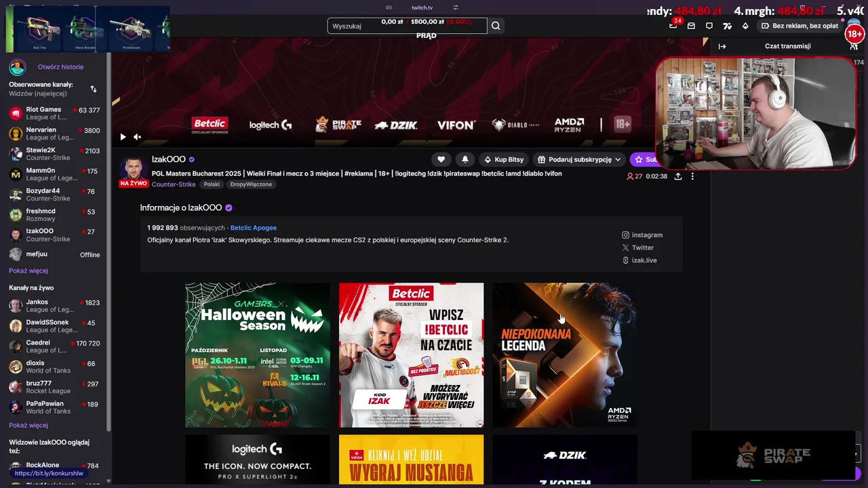Open Bozydar44 channel in sidebar

(x=54, y=195)
